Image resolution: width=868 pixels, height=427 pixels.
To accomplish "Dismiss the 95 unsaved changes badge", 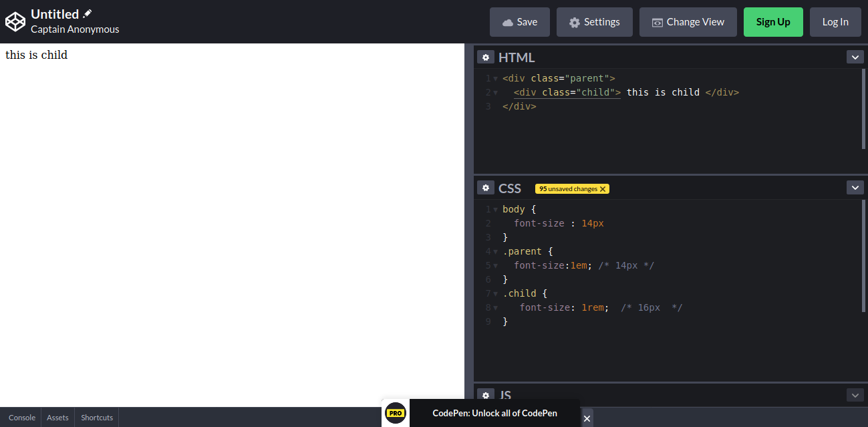I will pyautogui.click(x=603, y=188).
